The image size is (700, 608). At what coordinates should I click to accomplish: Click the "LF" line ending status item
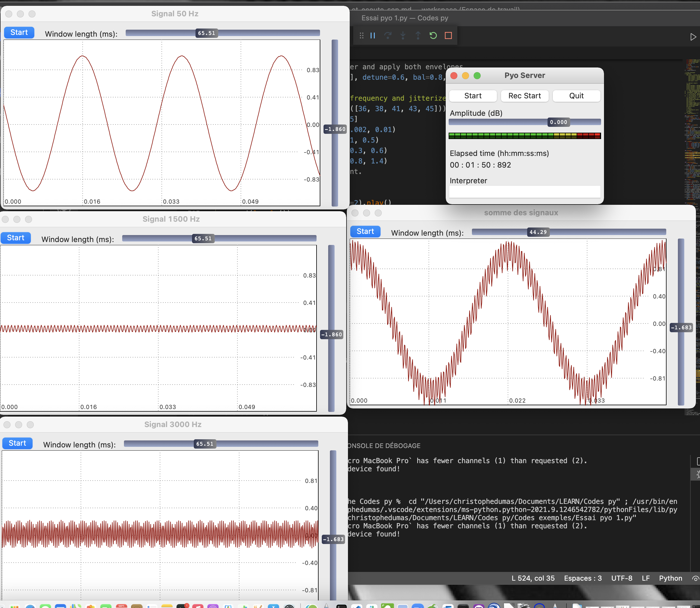pyautogui.click(x=646, y=578)
